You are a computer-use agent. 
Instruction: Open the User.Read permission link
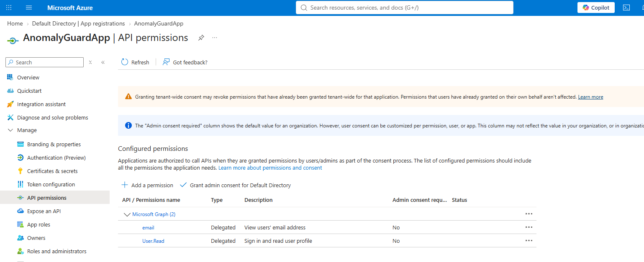pyautogui.click(x=153, y=241)
